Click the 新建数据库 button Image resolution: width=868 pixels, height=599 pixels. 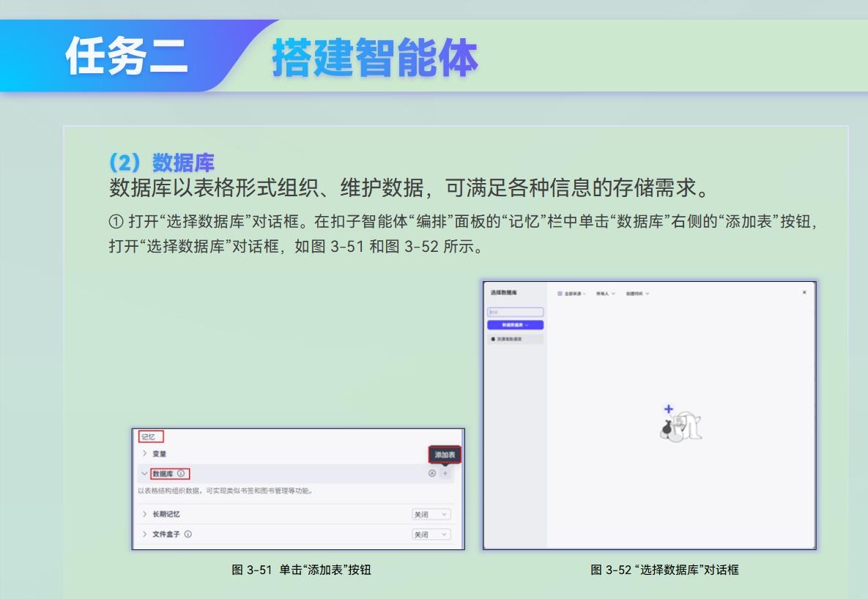click(516, 325)
